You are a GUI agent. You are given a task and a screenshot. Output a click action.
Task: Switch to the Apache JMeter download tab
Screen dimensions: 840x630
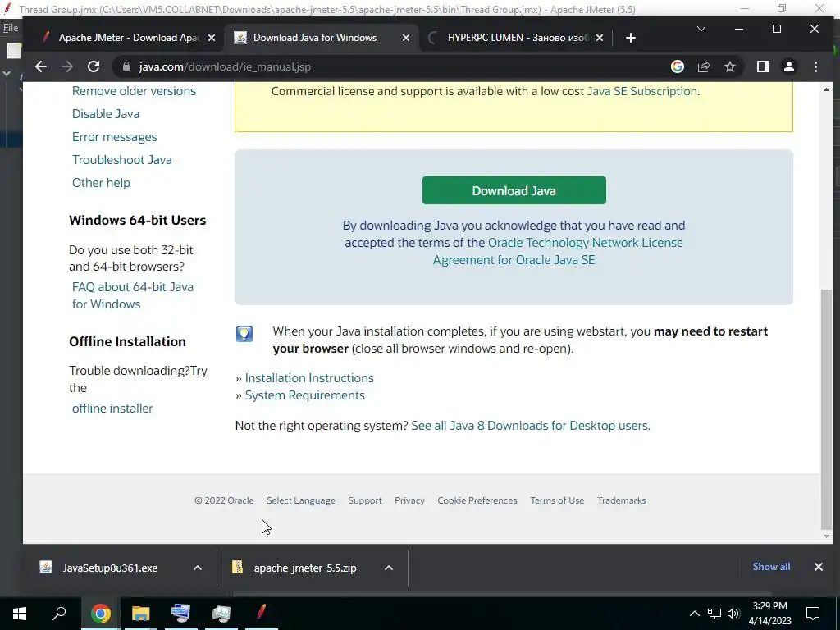(x=129, y=38)
